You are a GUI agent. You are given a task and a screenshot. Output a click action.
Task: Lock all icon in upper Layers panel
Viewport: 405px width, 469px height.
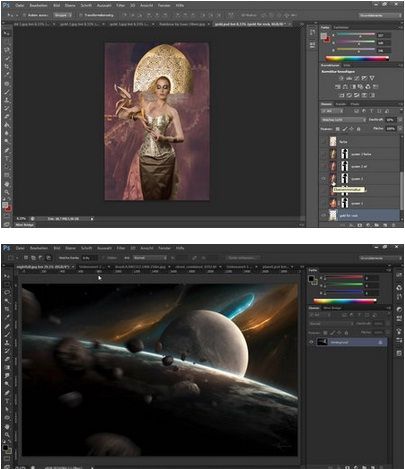point(358,129)
